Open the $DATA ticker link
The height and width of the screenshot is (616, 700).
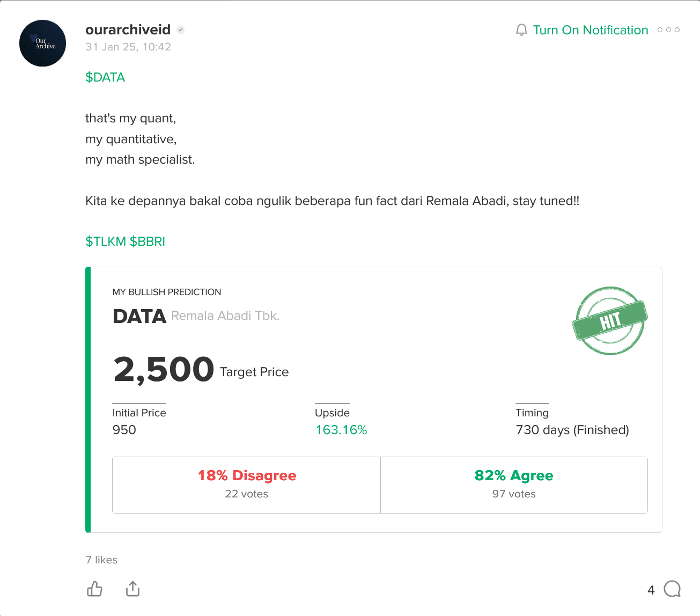105,77
